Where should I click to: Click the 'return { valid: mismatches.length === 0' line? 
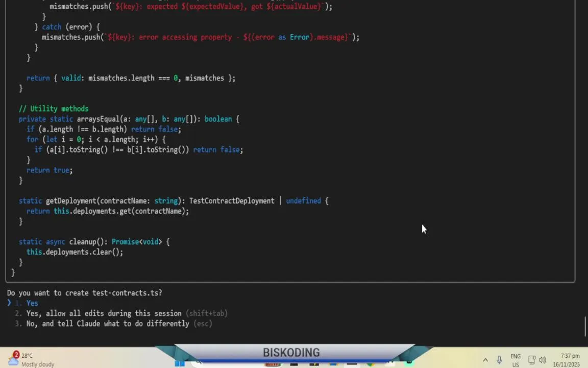click(131, 78)
